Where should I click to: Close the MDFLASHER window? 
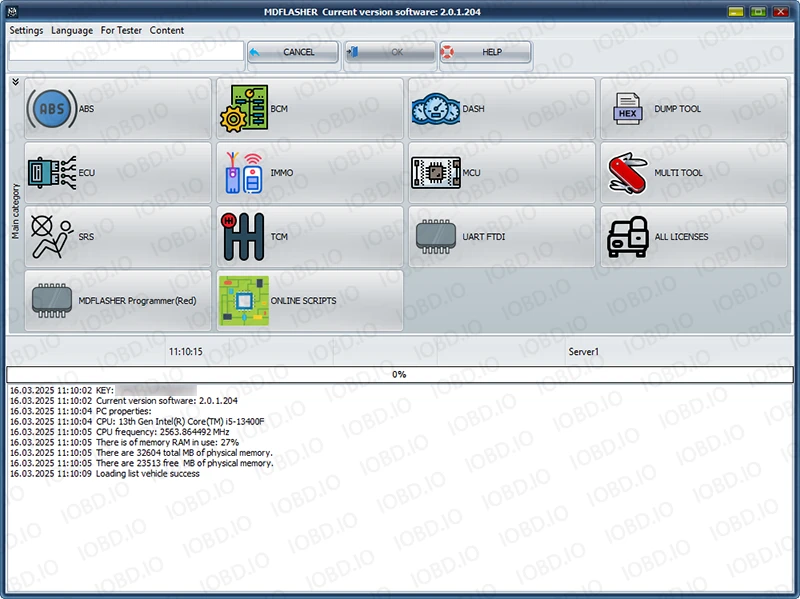point(781,11)
